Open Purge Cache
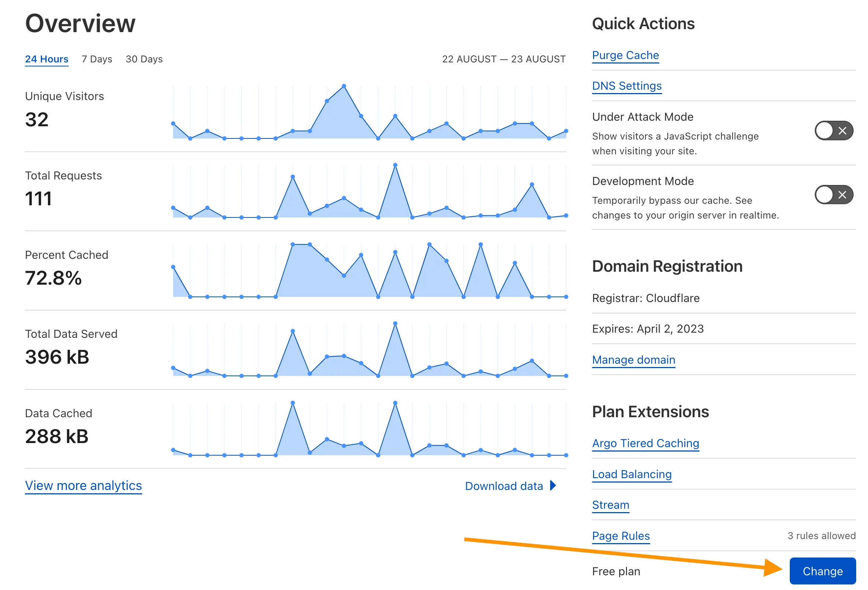 coord(625,55)
